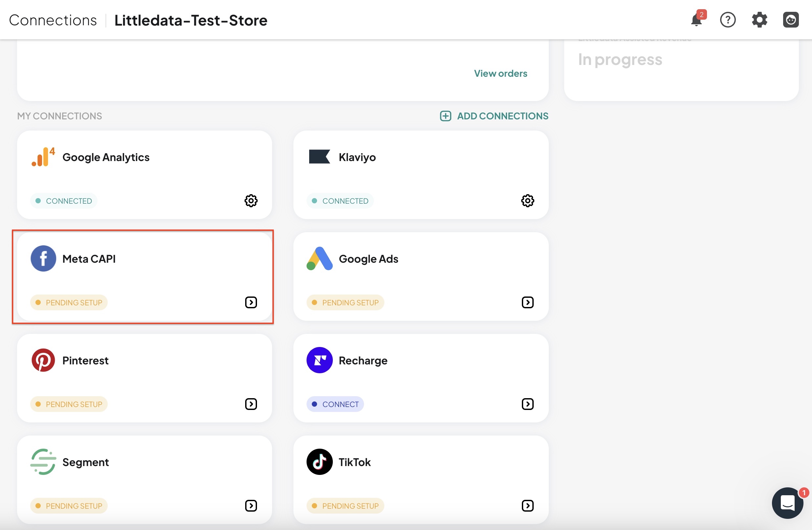The width and height of the screenshot is (812, 530).
Task: Click the Recharge arrow icon
Action: [527, 404]
